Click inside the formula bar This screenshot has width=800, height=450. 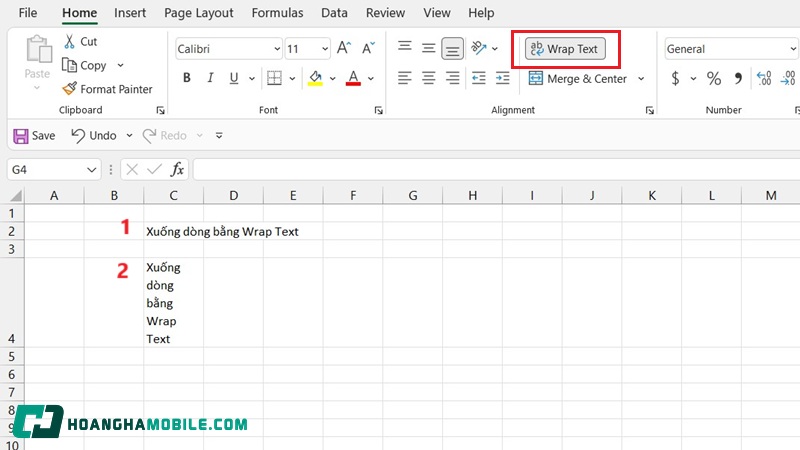[x=496, y=169]
